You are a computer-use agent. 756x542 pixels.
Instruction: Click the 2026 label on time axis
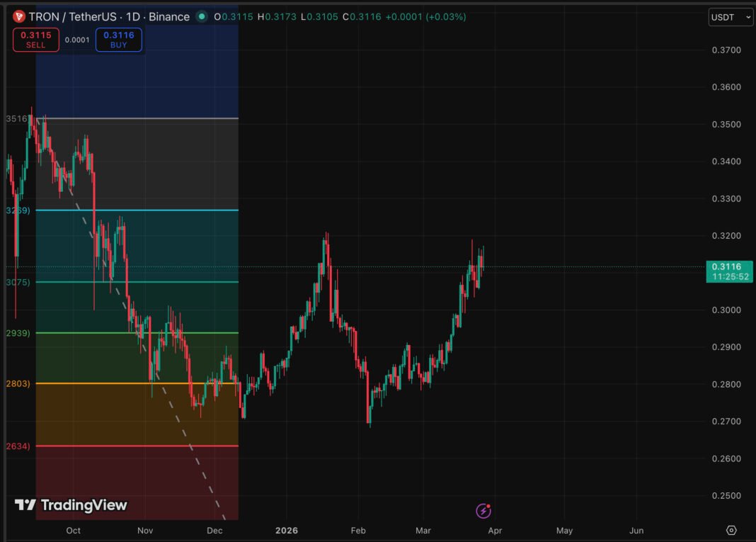click(287, 531)
